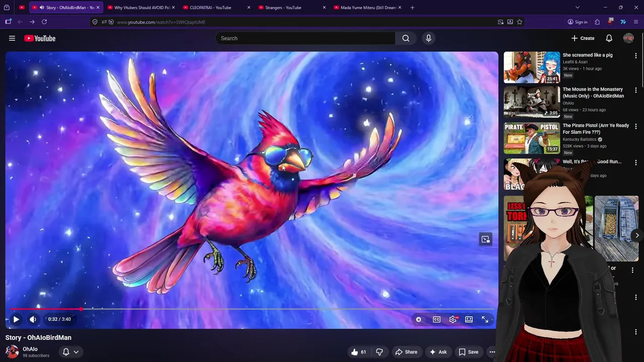Click the search magnifier button
This screenshot has height=362, width=644.
click(406, 38)
